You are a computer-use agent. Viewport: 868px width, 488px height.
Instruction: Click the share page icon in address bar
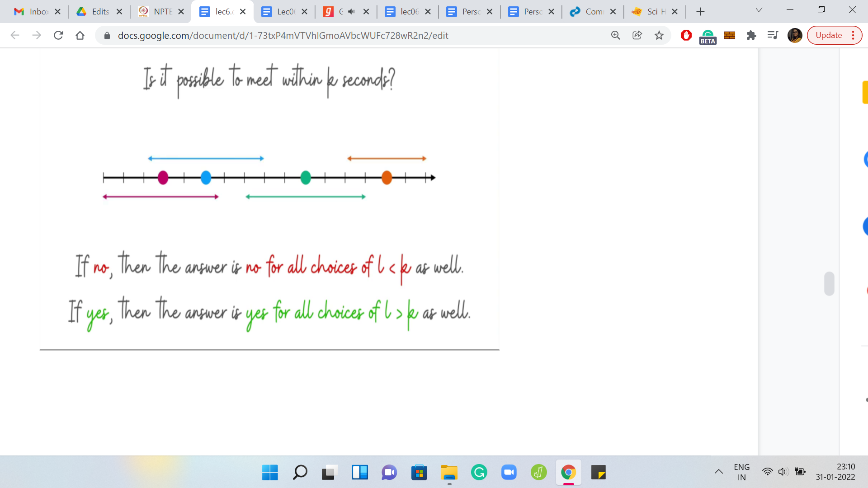[637, 35]
